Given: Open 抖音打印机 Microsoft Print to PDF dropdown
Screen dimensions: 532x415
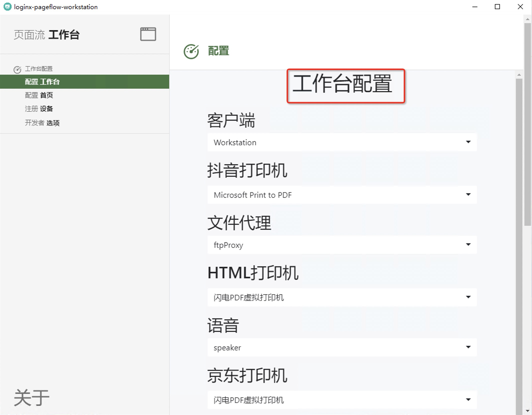Looking at the screenshot, I should (x=342, y=195).
